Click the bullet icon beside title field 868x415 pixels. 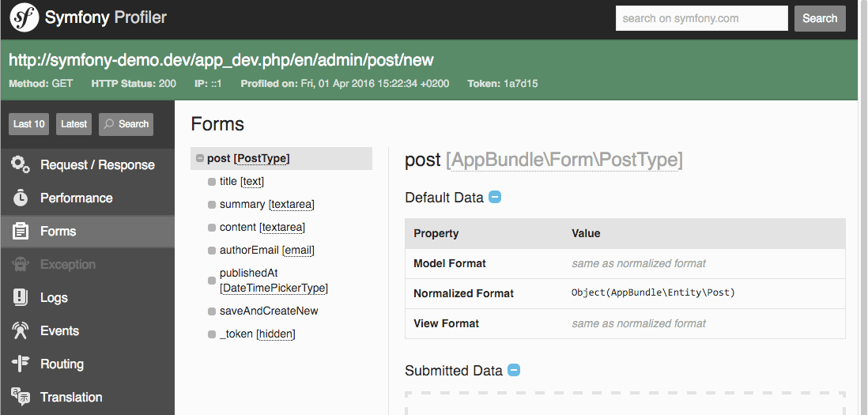[211, 182]
